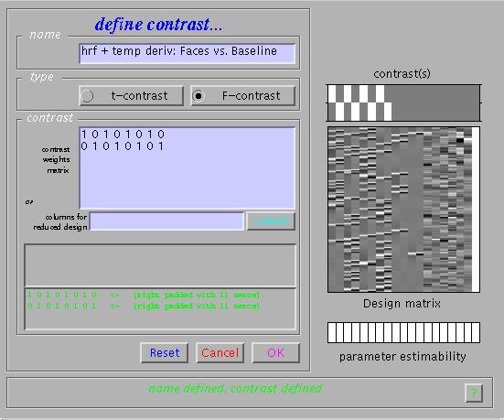Confirm the contrast with OK
The height and width of the screenshot is (420, 504).
[275, 353]
